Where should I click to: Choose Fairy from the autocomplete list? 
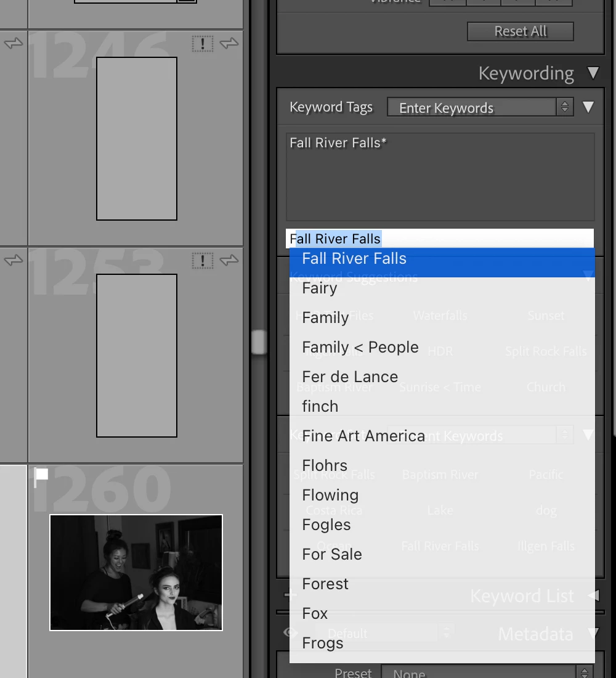pos(442,288)
